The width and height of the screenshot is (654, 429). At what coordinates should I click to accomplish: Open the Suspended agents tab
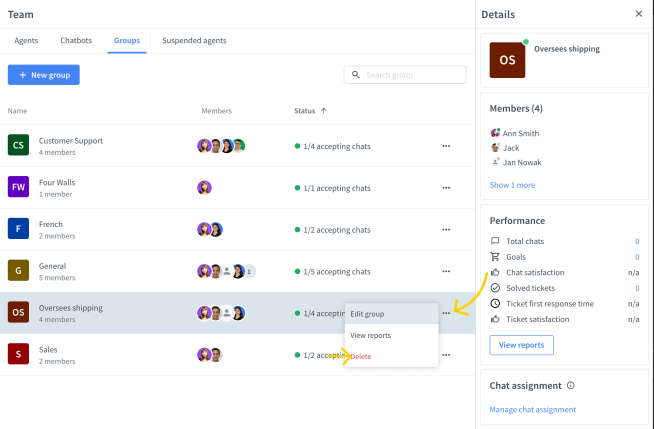point(194,41)
